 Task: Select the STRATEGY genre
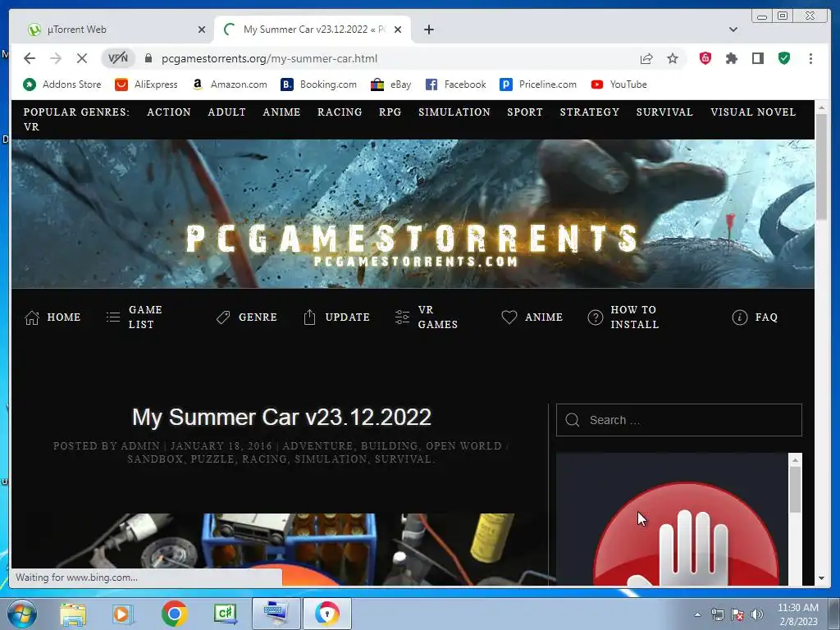click(589, 112)
